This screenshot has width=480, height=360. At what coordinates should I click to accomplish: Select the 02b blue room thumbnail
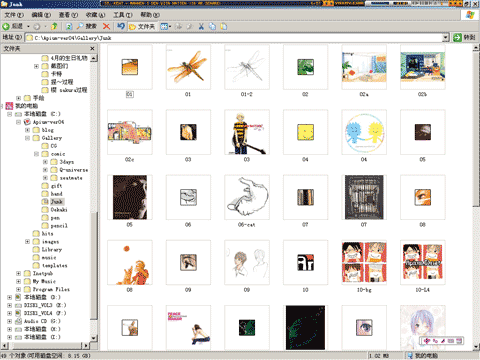tap(423, 67)
